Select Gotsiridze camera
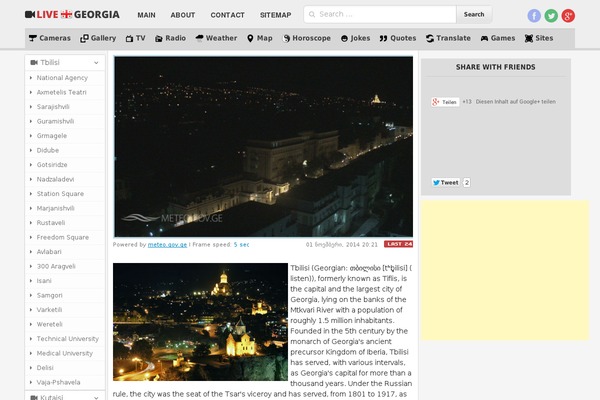This screenshot has width=600, height=400. point(52,165)
